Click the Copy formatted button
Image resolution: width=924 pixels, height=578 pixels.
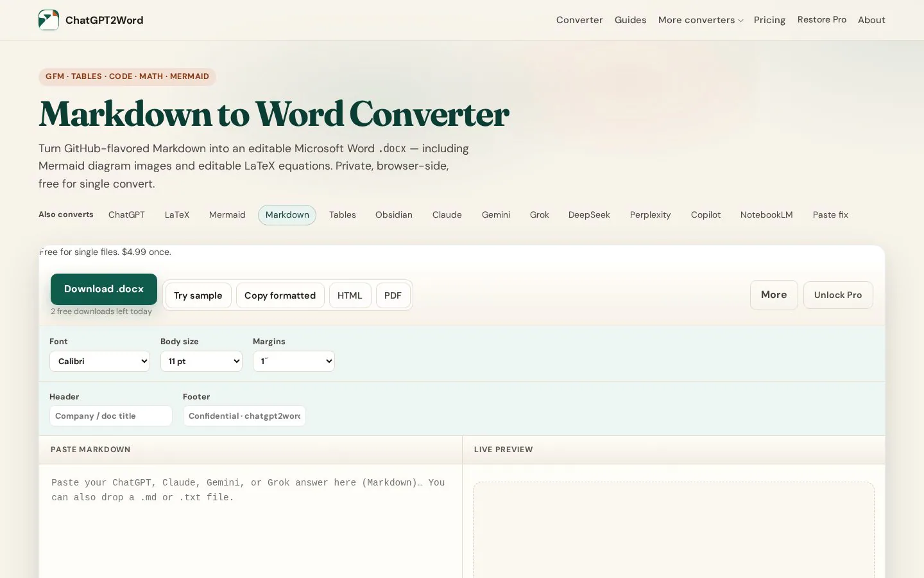pyautogui.click(x=280, y=295)
